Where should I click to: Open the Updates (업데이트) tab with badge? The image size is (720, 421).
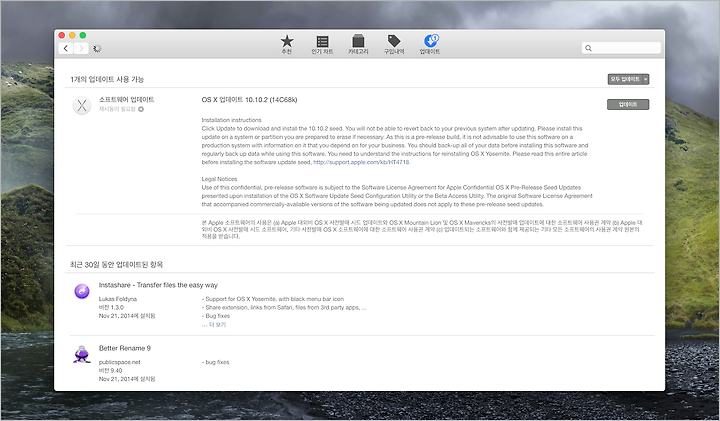point(430,44)
